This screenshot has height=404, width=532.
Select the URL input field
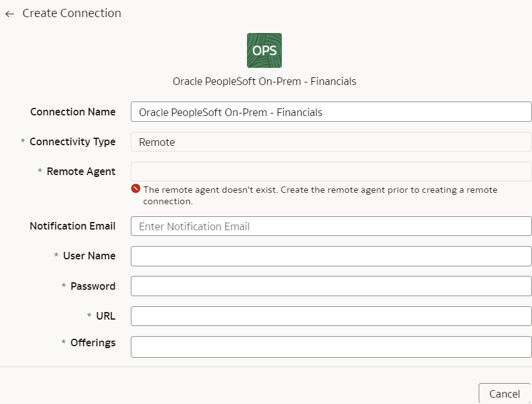330,316
